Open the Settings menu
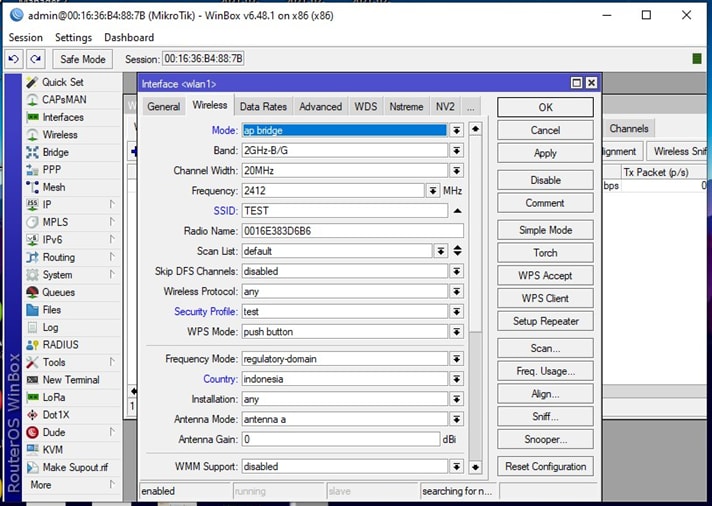 coord(74,38)
